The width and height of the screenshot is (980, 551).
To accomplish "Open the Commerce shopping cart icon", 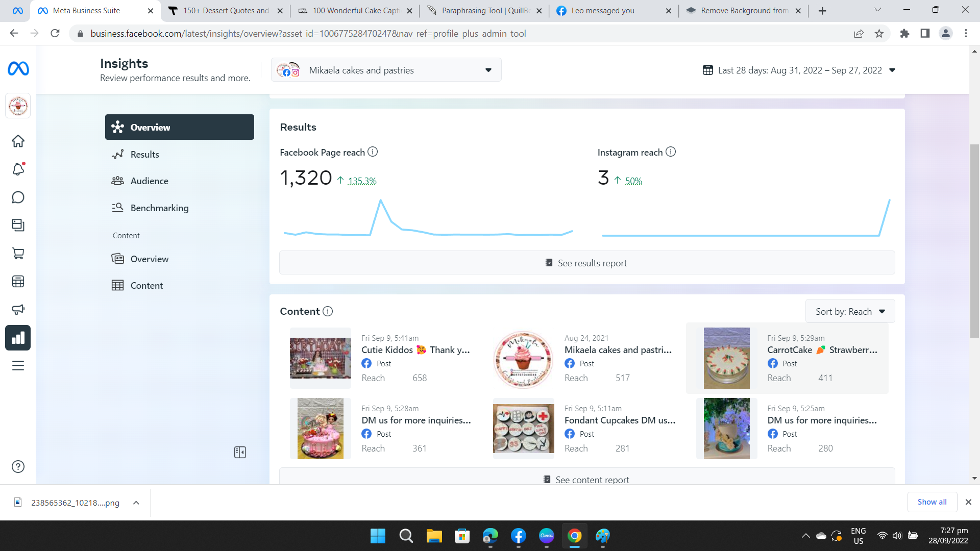I will [x=18, y=254].
